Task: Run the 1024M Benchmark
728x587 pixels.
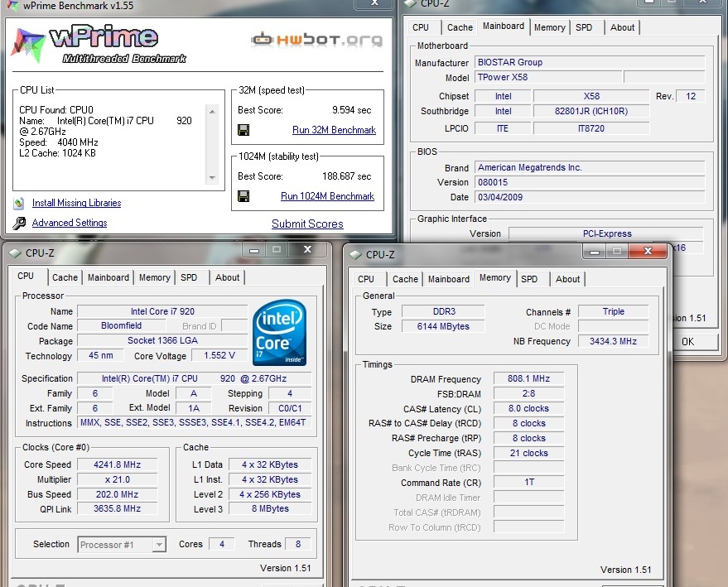Action: pyautogui.click(x=327, y=196)
